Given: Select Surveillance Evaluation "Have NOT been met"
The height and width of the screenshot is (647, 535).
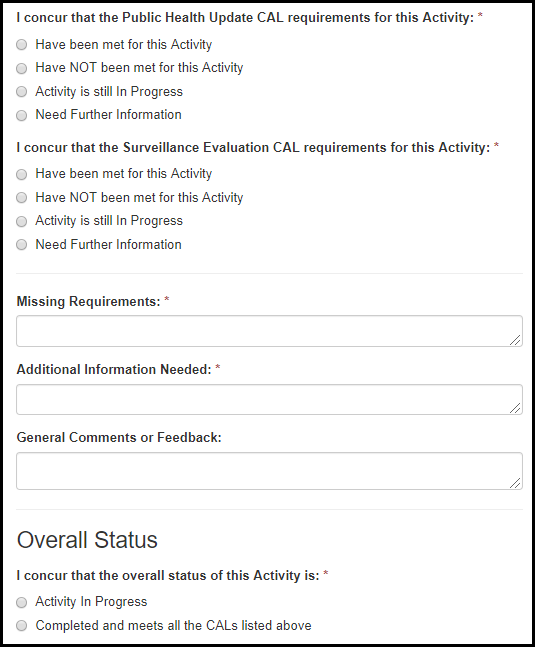Looking at the screenshot, I should coord(21,198).
